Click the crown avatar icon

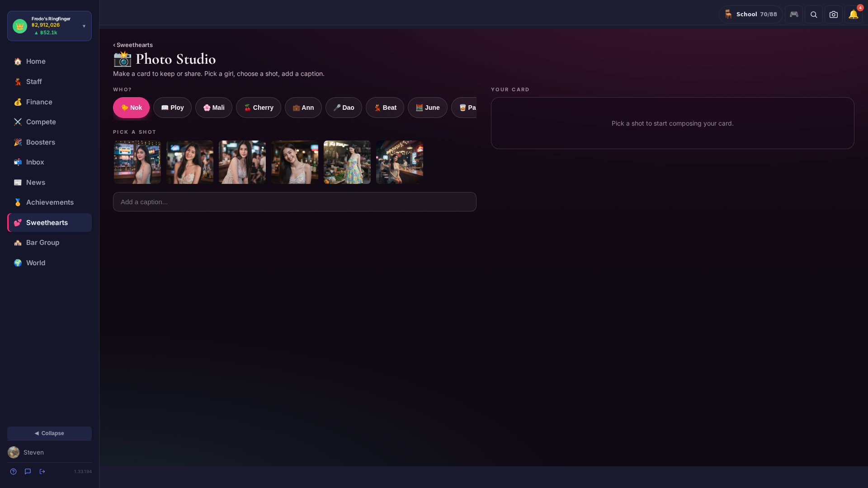pos(20,26)
